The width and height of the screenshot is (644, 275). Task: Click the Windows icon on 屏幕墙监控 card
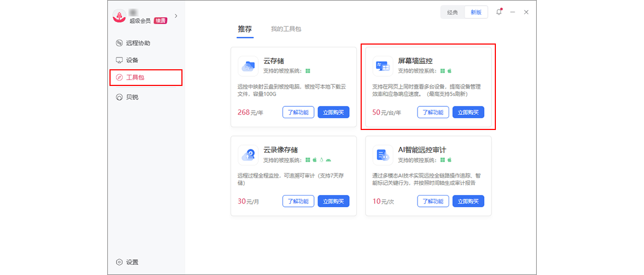(x=443, y=71)
